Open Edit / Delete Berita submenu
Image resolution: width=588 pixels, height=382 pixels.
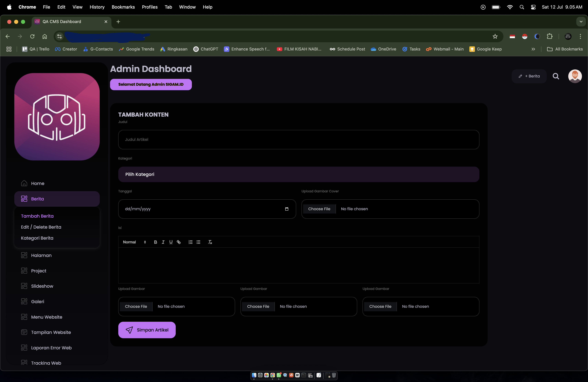(x=41, y=227)
